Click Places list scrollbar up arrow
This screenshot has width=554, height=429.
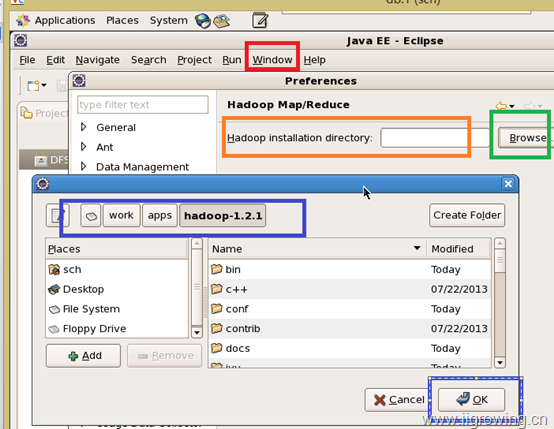197,243
